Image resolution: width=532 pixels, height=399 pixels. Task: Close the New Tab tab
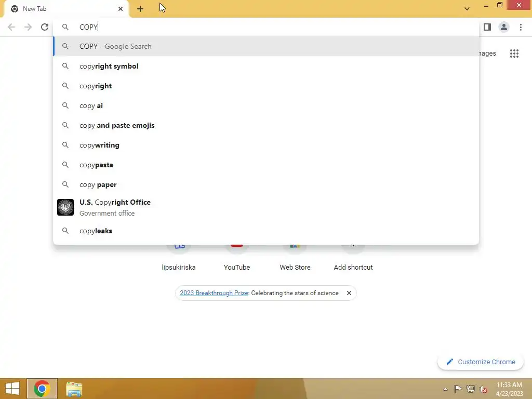click(x=121, y=9)
